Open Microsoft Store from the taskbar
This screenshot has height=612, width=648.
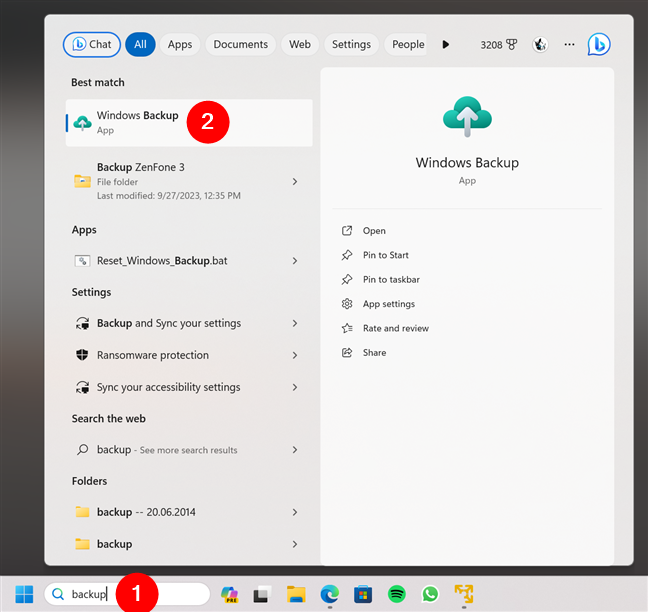point(363,594)
